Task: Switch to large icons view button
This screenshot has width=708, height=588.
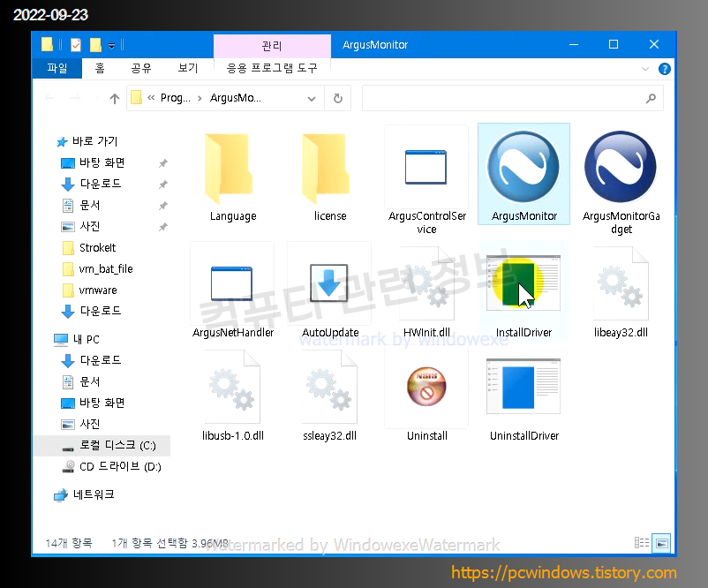Action: click(661, 543)
